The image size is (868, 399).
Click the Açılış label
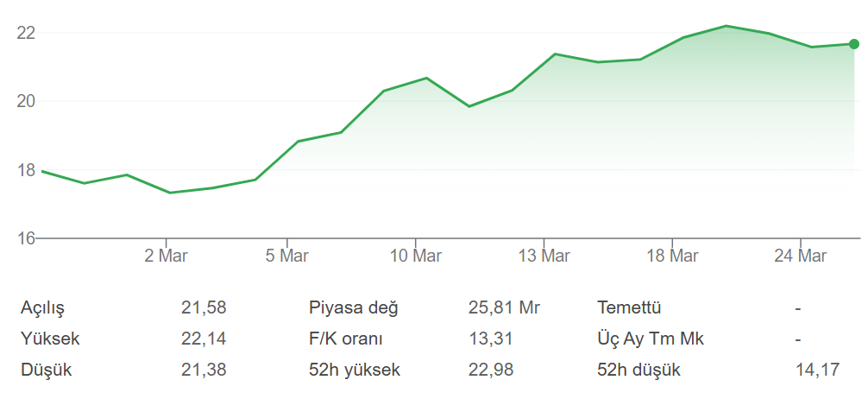(43, 307)
